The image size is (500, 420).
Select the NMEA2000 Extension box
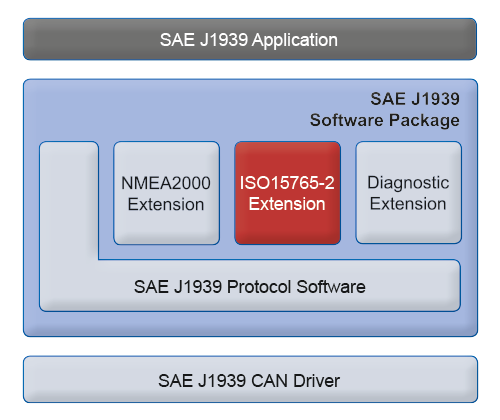point(166,193)
